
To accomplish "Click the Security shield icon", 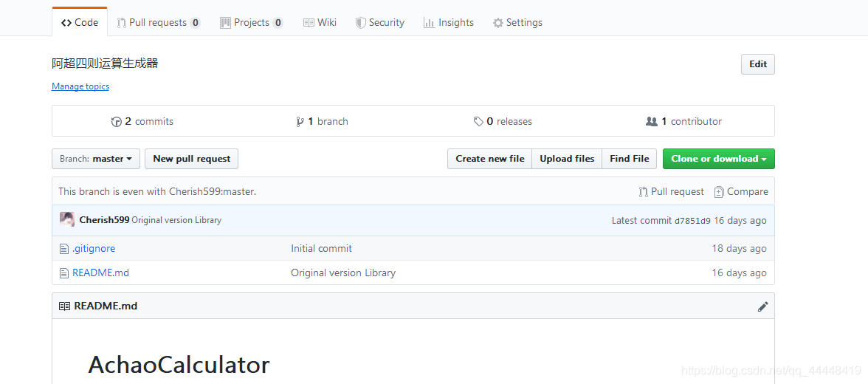I will click(360, 23).
